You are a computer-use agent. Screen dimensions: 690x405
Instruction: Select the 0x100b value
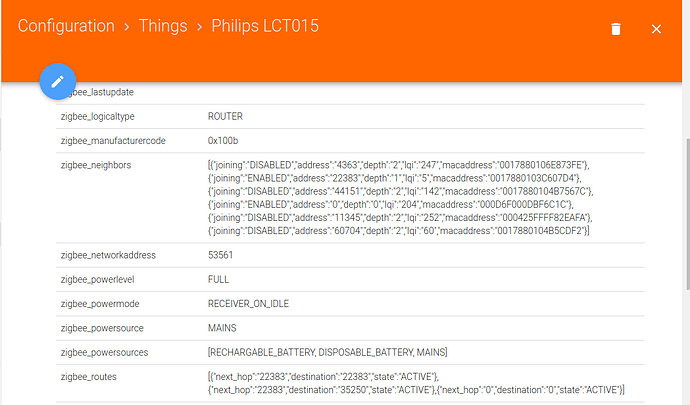tap(223, 140)
